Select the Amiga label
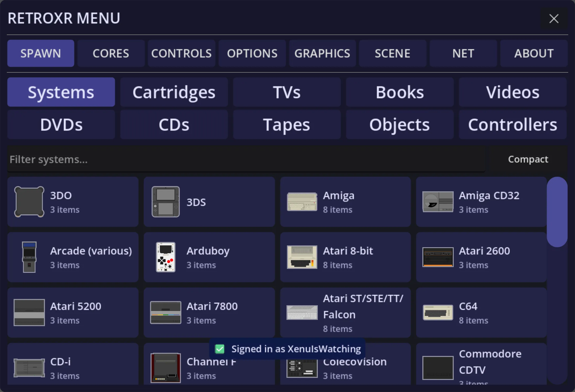Image resolution: width=575 pixels, height=392 pixels. click(x=339, y=195)
